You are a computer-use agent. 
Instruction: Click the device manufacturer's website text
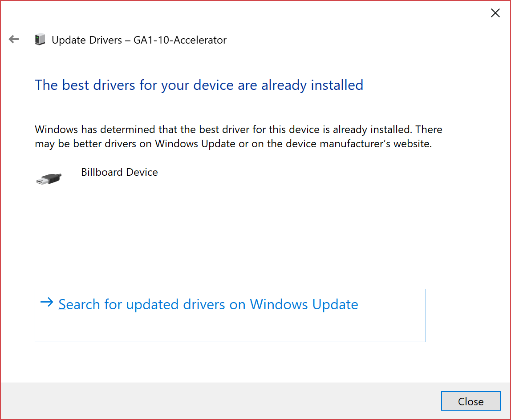[x=349, y=144]
